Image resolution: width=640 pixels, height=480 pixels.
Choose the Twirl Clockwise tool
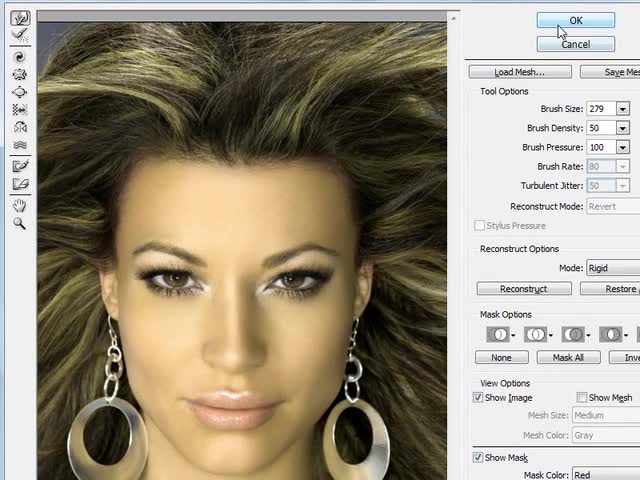coord(19,56)
